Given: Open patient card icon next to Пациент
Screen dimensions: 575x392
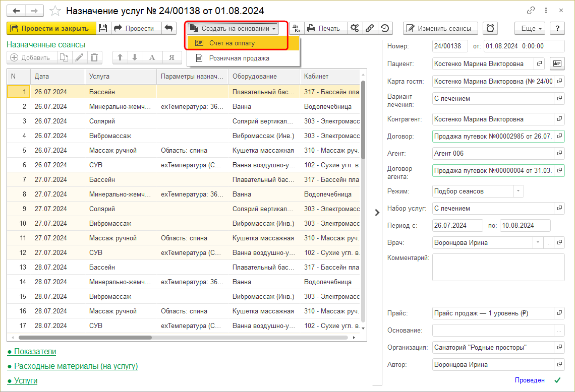Looking at the screenshot, I should tap(557, 63).
